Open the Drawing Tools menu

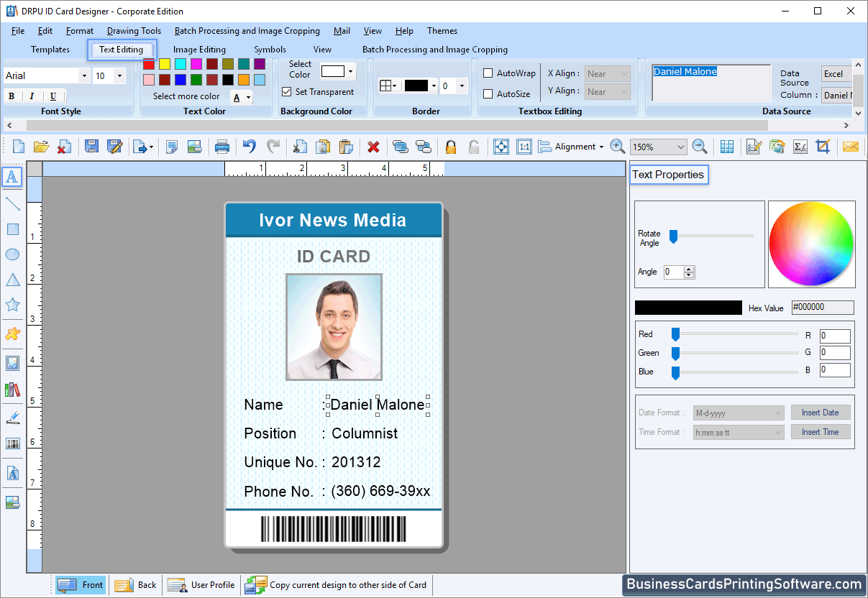pos(134,31)
